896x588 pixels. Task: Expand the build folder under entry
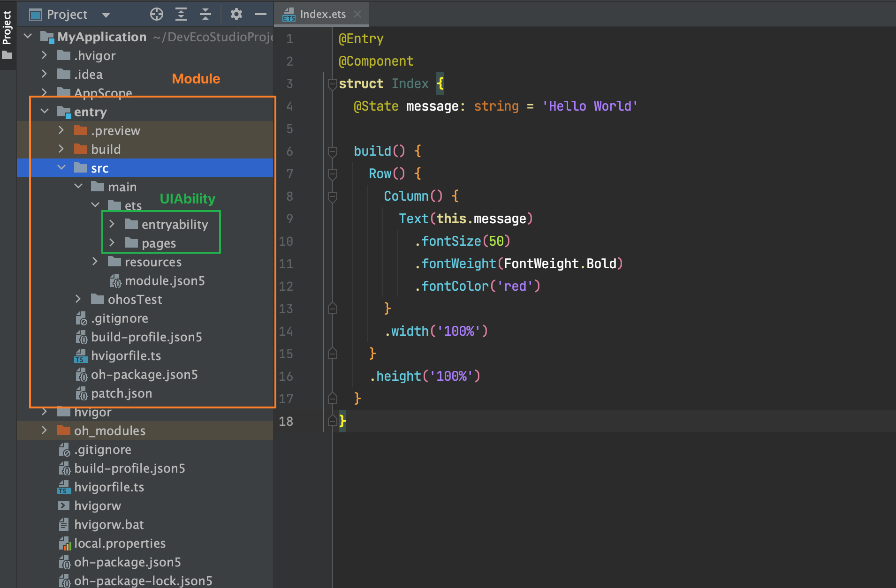coord(61,149)
